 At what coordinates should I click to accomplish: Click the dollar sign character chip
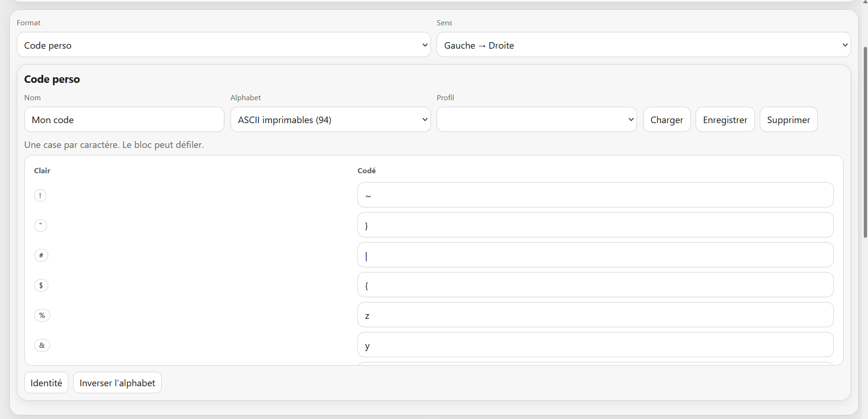pos(41,285)
